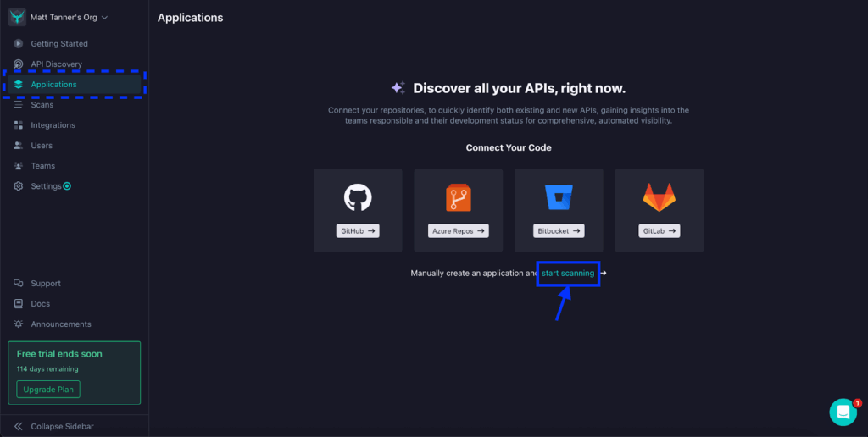Viewport: 868px width, 437px height.
Task: Click the Integrations grid icon
Action: click(19, 125)
